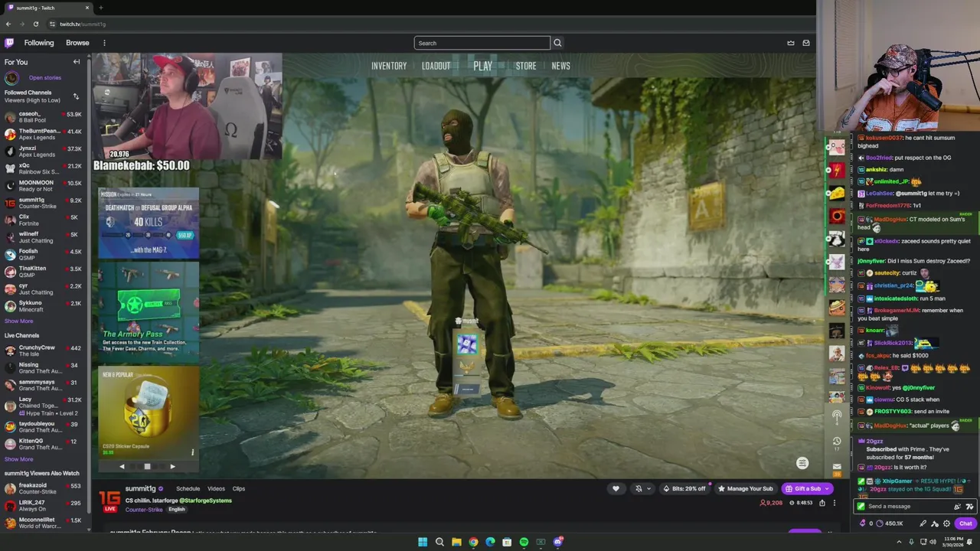Click the summit1g channel avatar with LIVE badge
The image size is (980, 551).
[x=109, y=500]
